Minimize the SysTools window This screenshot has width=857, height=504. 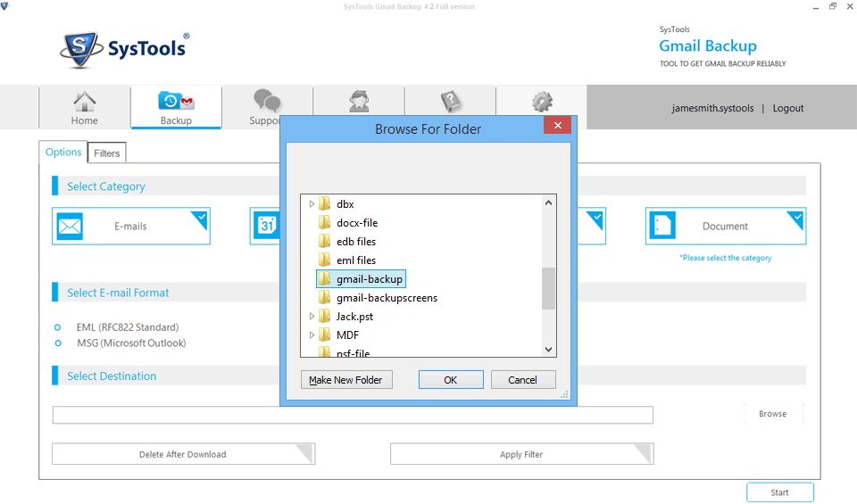coord(815,7)
